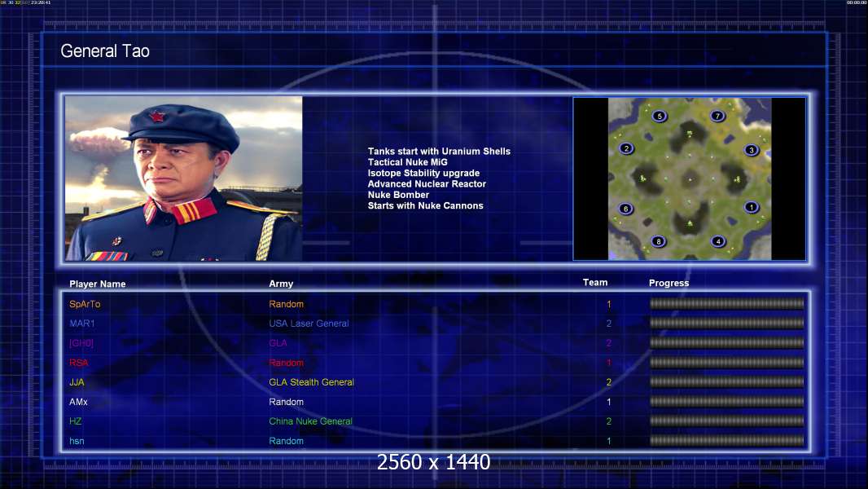Click JJA's loading progress bar
Screen dimensions: 868x489
[x=727, y=382]
